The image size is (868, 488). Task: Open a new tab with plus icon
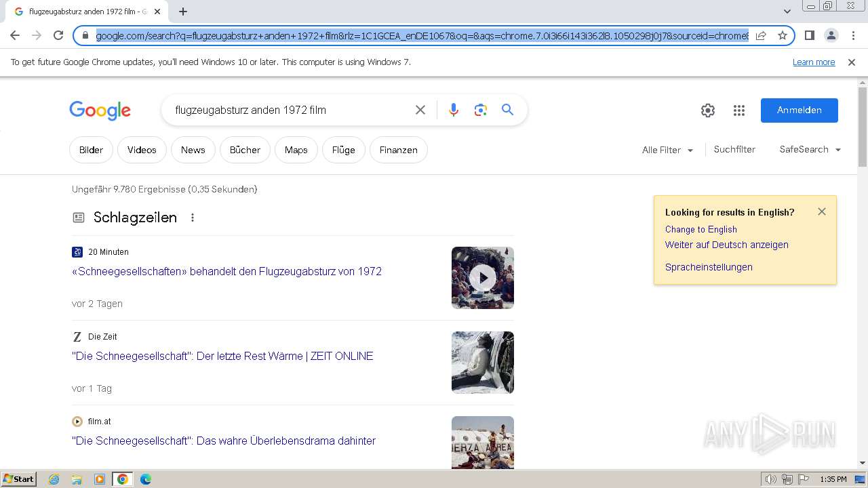183,12
